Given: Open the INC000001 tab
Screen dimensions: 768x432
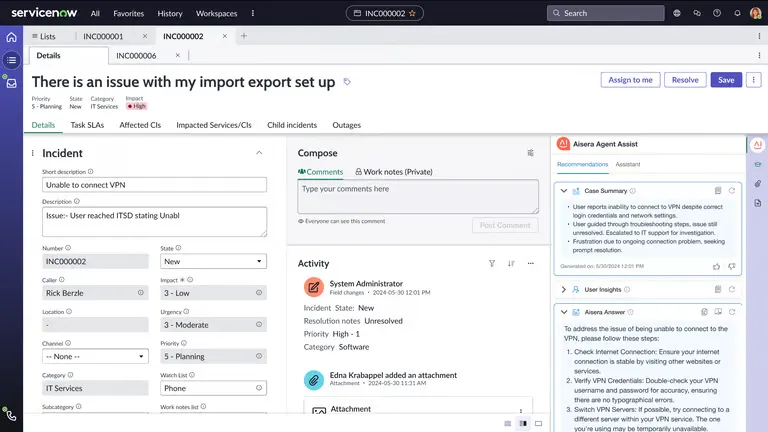Looking at the screenshot, I should click(x=103, y=36).
